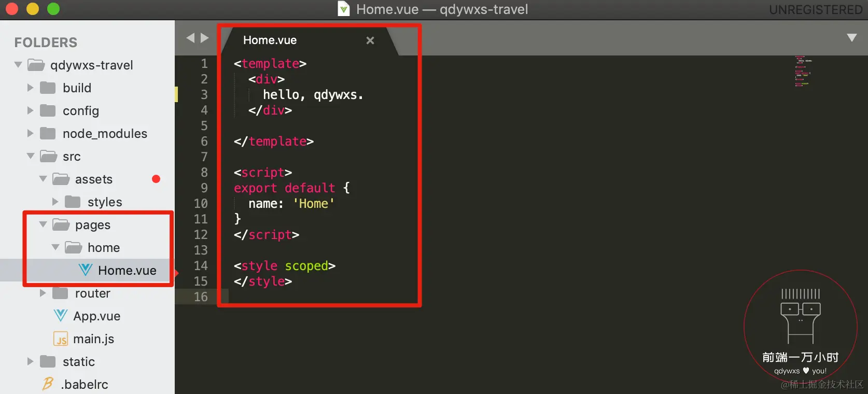Expand the config folder arrow

(30, 110)
